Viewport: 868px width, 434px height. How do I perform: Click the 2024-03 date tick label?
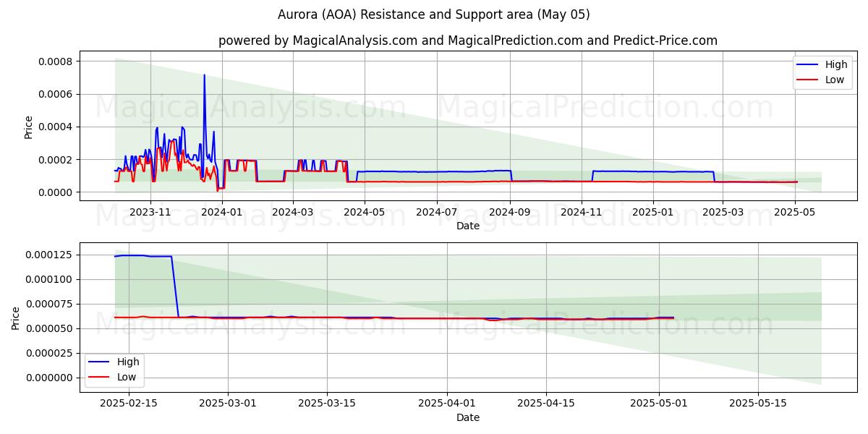click(292, 212)
